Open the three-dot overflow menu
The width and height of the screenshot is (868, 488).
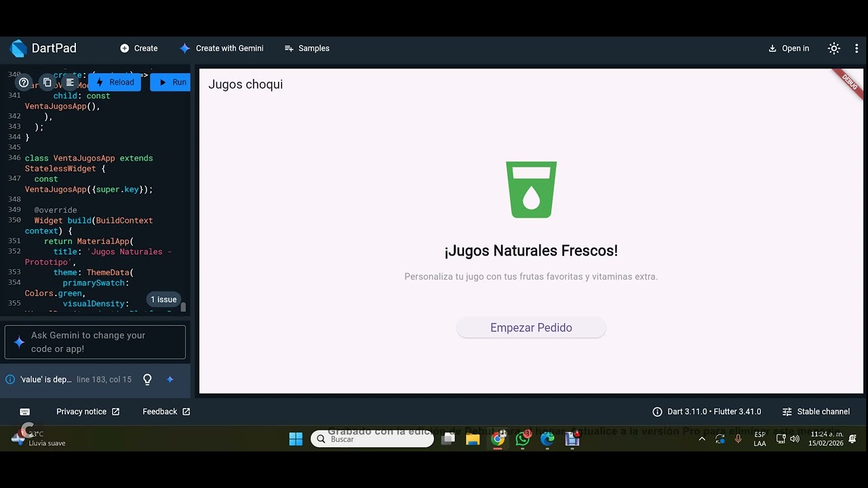tap(856, 48)
